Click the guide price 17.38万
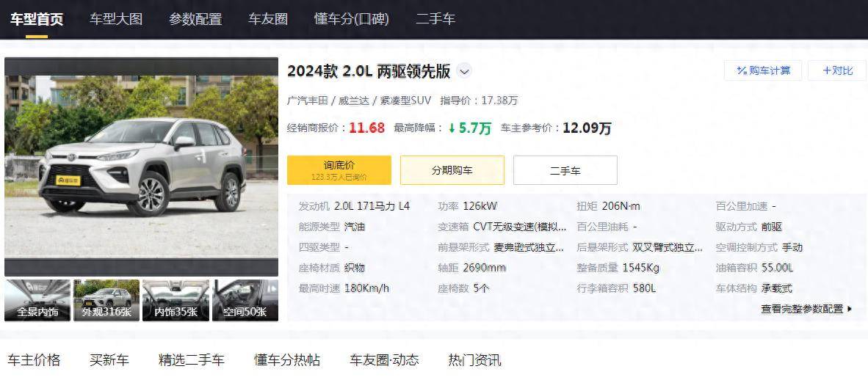 click(500, 101)
